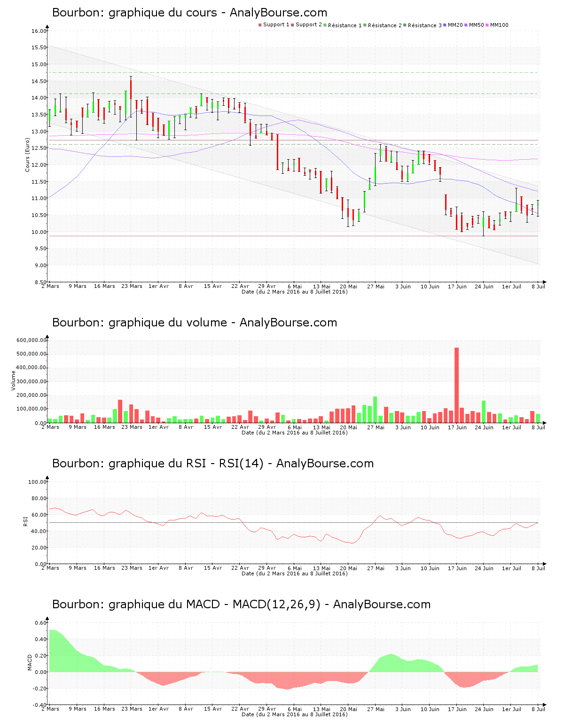Select the 'Résistance 1' legend label
Screen dimensions: 564x728
tap(345, 25)
